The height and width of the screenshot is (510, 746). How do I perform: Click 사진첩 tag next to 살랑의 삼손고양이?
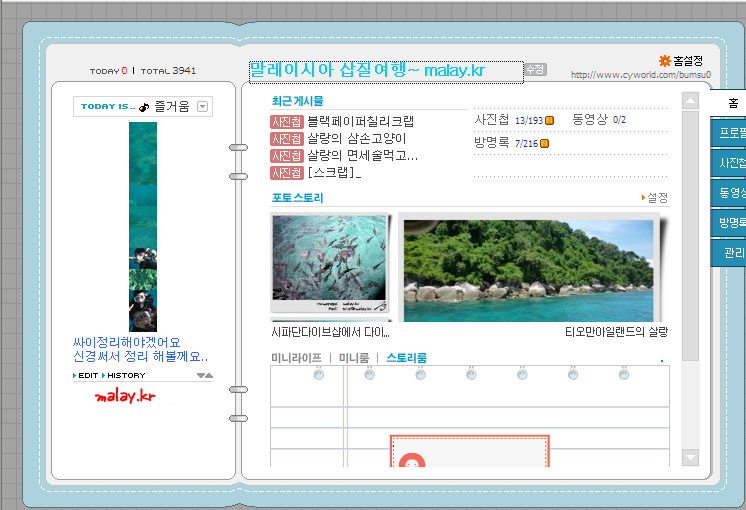(286, 139)
